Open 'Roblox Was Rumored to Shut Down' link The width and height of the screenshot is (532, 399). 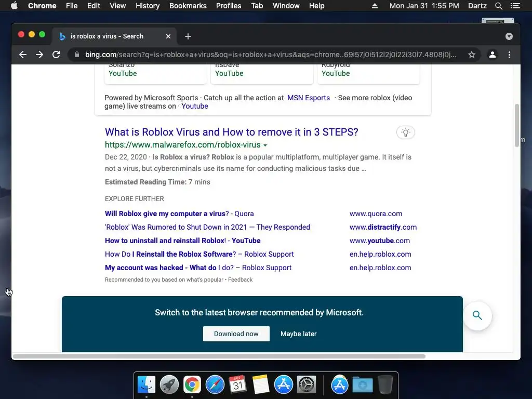[x=207, y=228]
